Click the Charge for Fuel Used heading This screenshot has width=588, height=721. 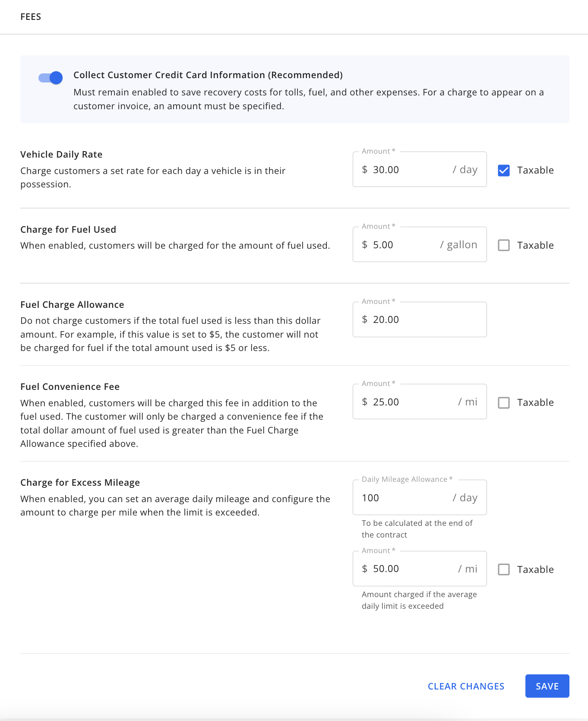tap(68, 229)
